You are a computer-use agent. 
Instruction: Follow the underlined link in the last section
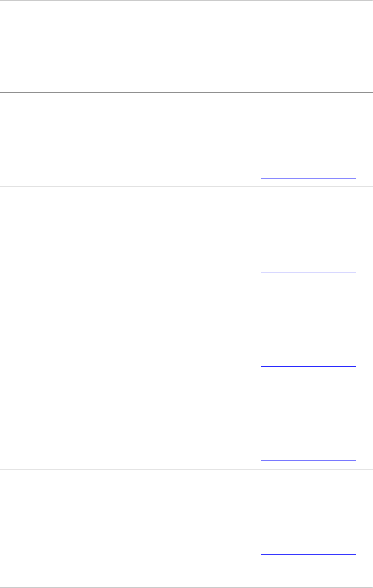(308, 554)
